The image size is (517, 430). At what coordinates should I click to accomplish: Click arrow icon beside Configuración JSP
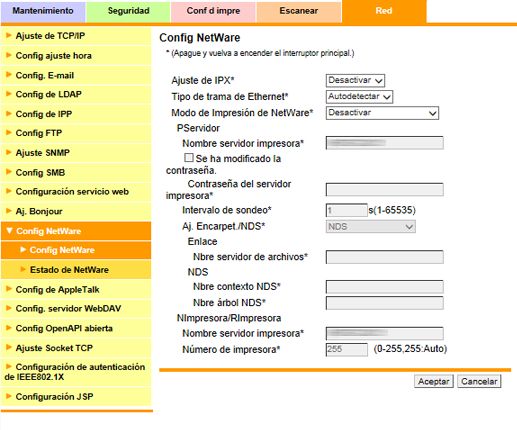pos(9,396)
